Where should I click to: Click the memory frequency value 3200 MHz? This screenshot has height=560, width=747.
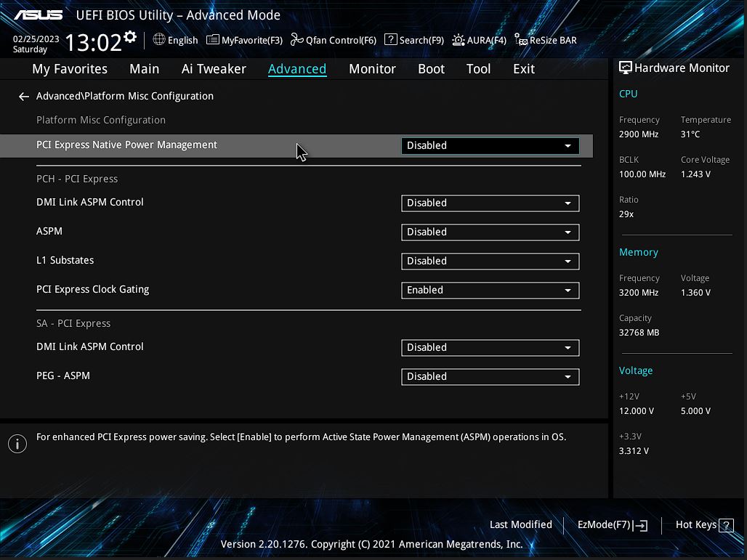coord(639,293)
